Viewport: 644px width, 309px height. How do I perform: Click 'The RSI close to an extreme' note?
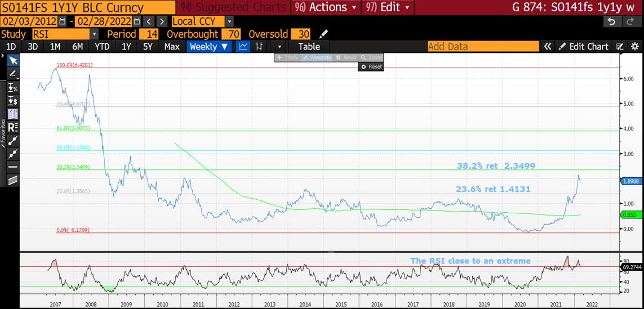click(470, 261)
